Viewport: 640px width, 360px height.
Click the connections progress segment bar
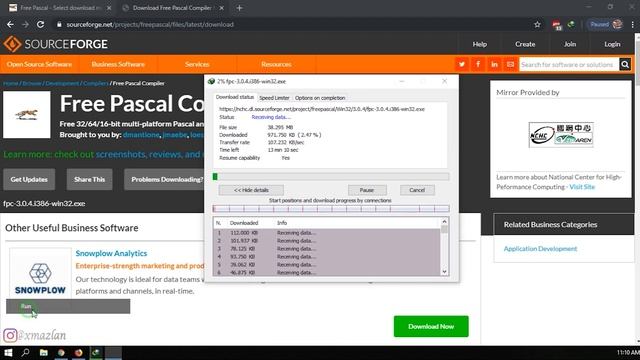331,209
